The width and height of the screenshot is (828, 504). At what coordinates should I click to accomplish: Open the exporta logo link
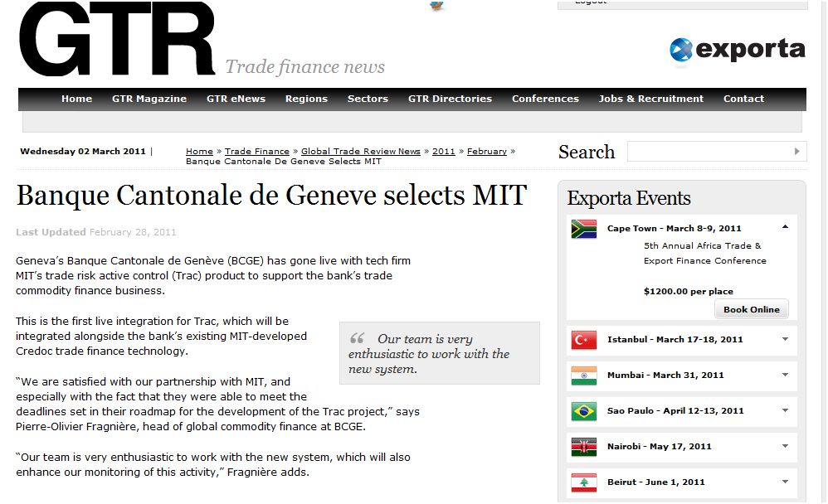(x=738, y=50)
